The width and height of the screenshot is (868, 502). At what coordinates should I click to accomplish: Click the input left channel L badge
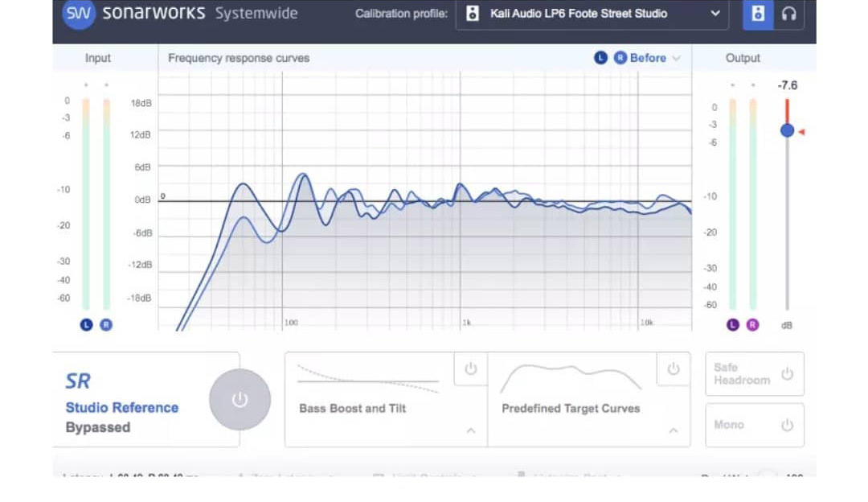point(86,325)
